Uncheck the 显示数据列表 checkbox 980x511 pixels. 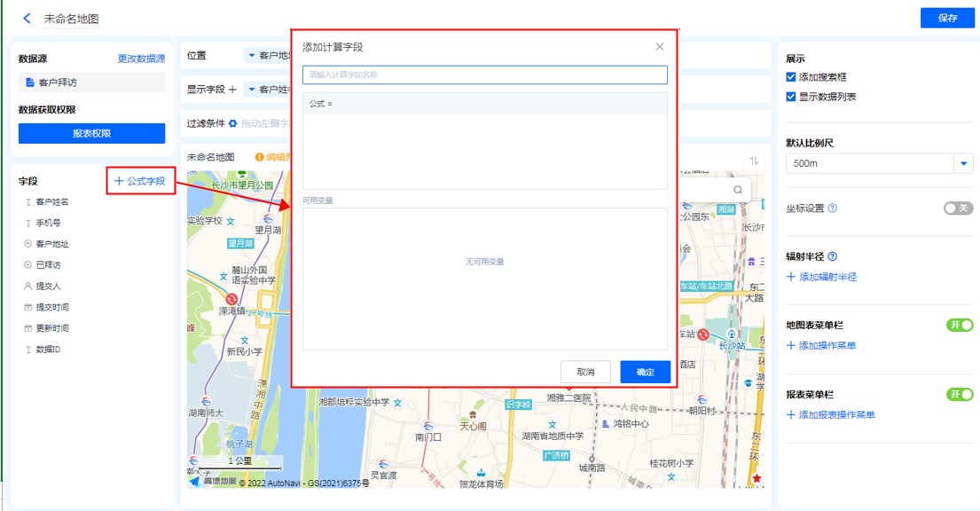(791, 97)
